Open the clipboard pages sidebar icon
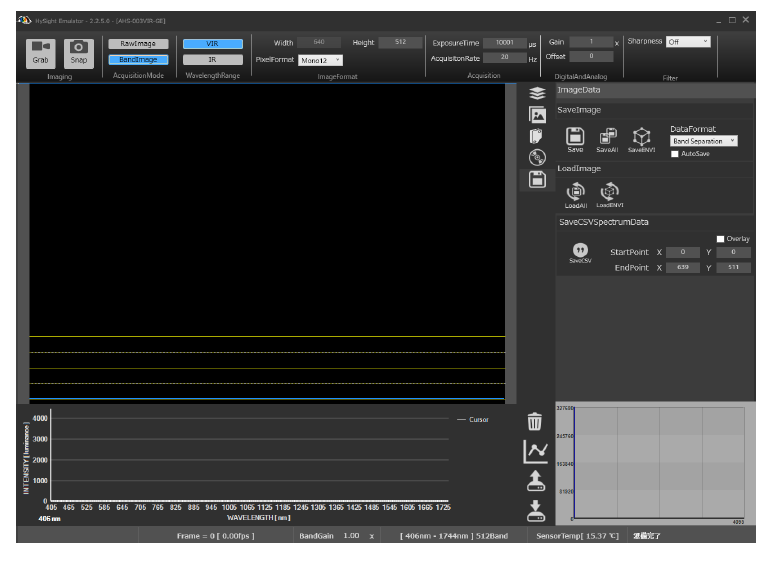The height and width of the screenshot is (561, 777). click(536, 136)
